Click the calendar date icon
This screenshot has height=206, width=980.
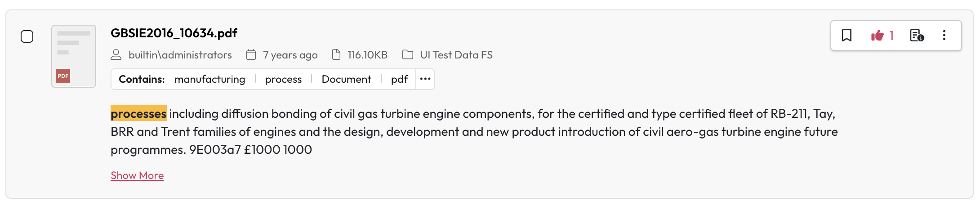click(x=251, y=55)
